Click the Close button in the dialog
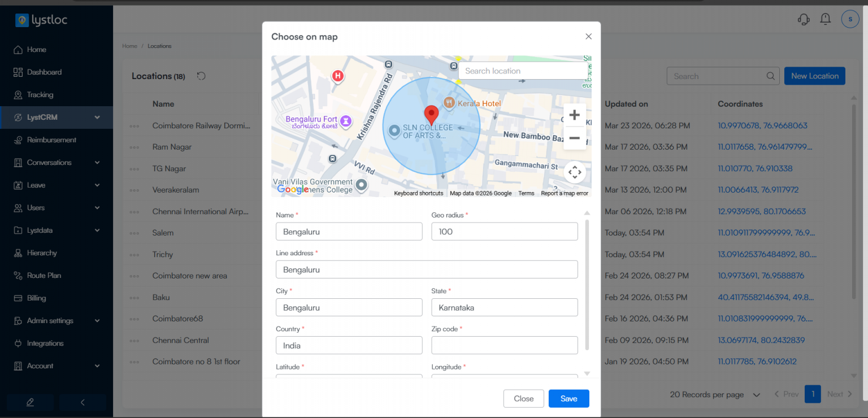This screenshot has width=868, height=418. pos(523,399)
